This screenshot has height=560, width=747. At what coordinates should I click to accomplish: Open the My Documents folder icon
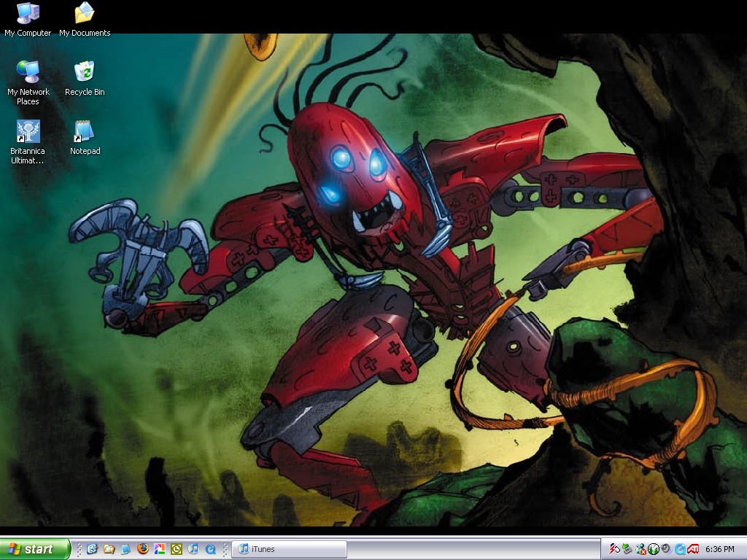click(x=85, y=19)
